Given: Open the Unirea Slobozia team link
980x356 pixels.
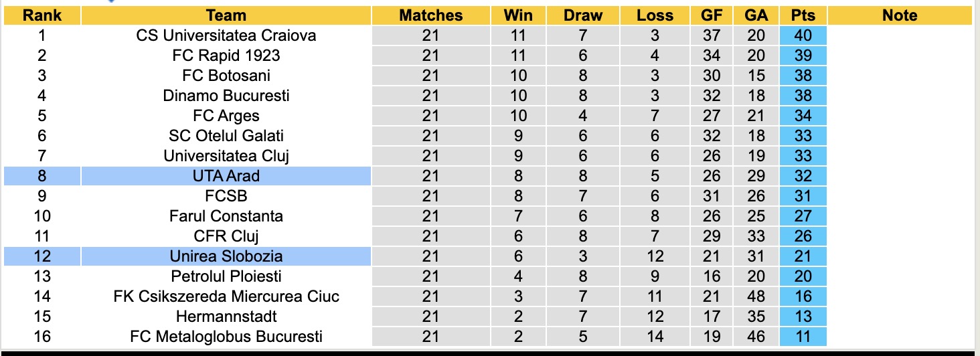Looking at the screenshot, I should coord(226,256).
